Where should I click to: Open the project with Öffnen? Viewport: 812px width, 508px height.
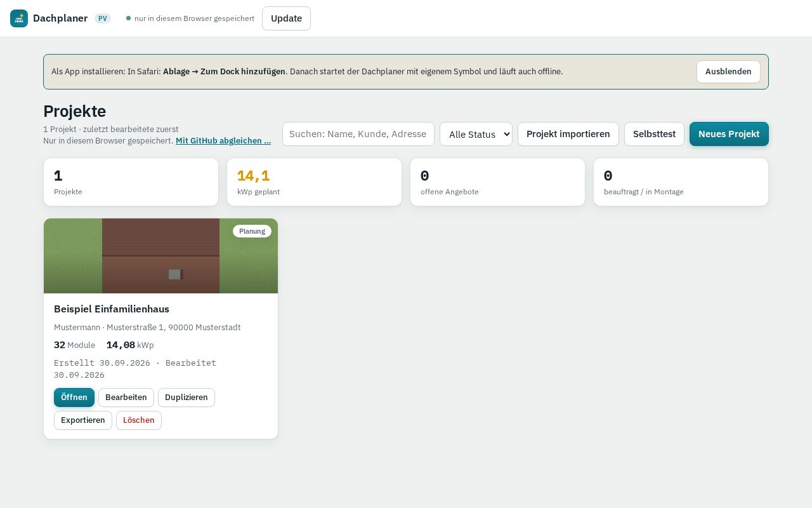[74, 398]
